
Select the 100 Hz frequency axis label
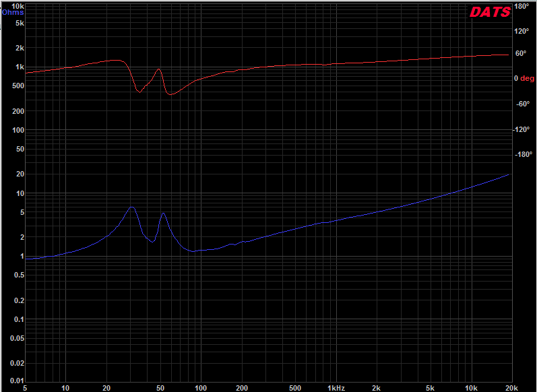(201, 388)
